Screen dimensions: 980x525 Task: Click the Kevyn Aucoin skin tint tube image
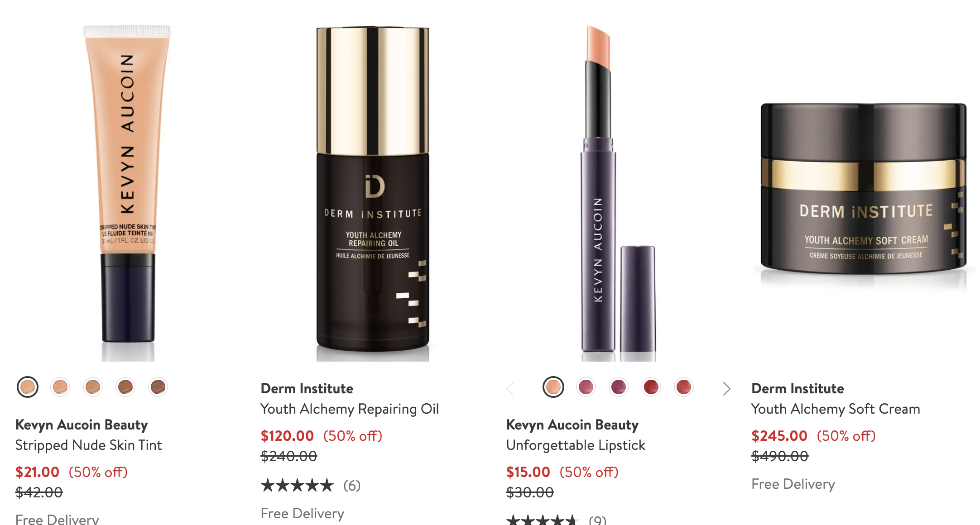click(x=128, y=191)
